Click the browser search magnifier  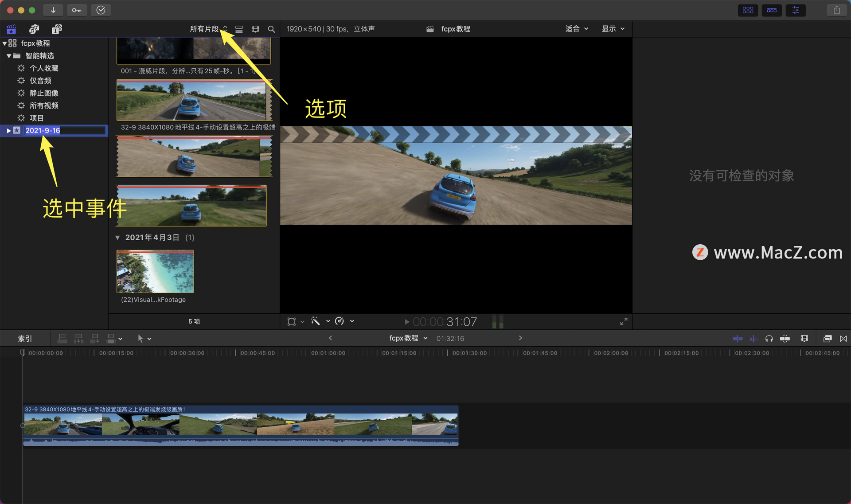tap(271, 29)
